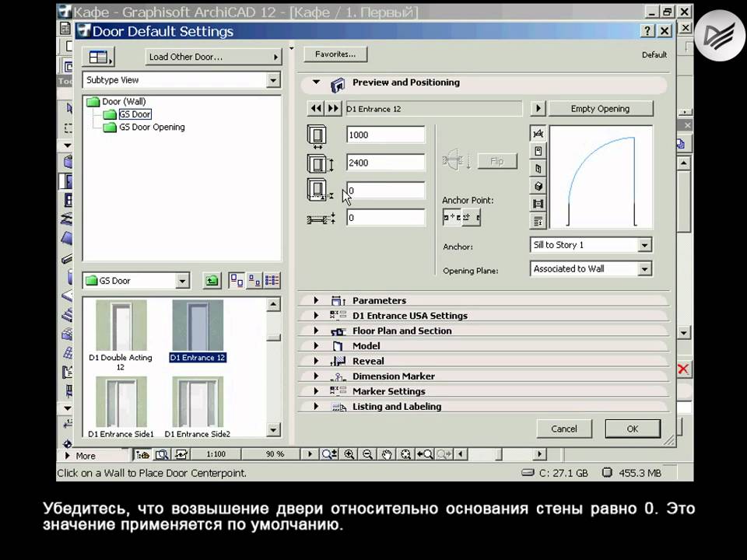This screenshot has height=560, width=747.
Task: Switch preview to 2D symbol view
Action: [538, 134]
